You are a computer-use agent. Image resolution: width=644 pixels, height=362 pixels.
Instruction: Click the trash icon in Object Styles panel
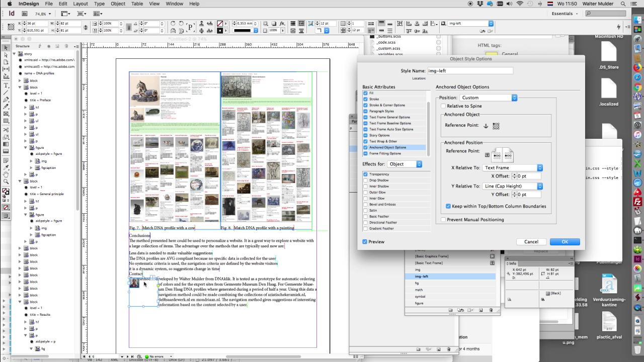click(492, 310)
